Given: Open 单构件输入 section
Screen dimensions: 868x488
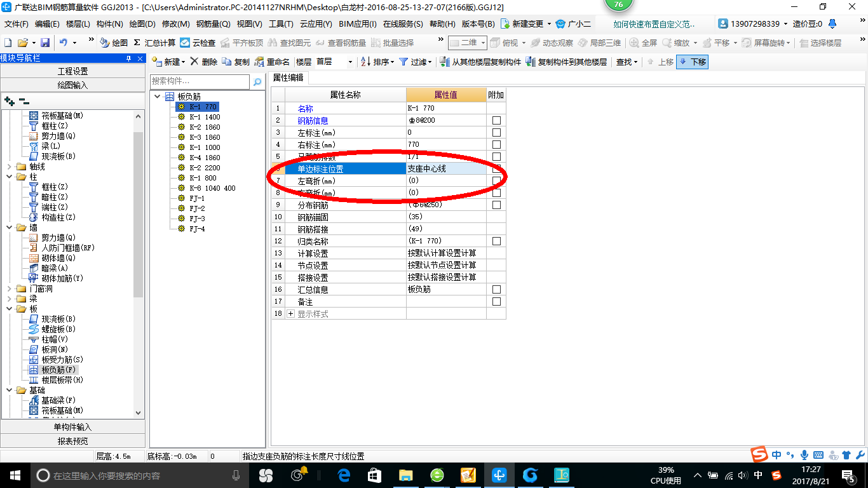Looking at the screenshot, I should [x=72, y=427].
